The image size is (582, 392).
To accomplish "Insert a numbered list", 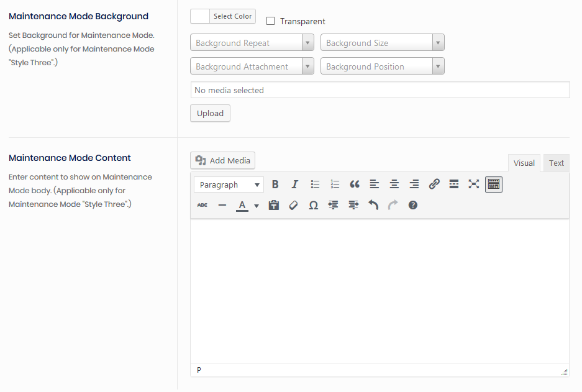I will click(335, 185).
